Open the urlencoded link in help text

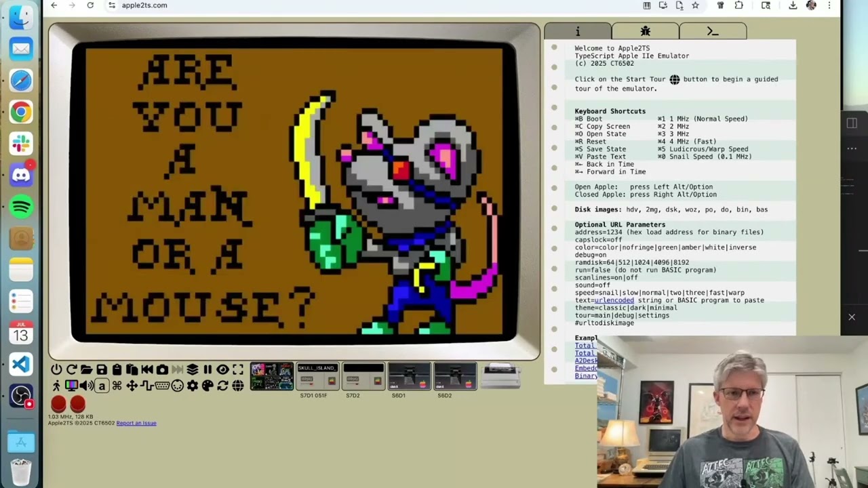tap(614, 300)
